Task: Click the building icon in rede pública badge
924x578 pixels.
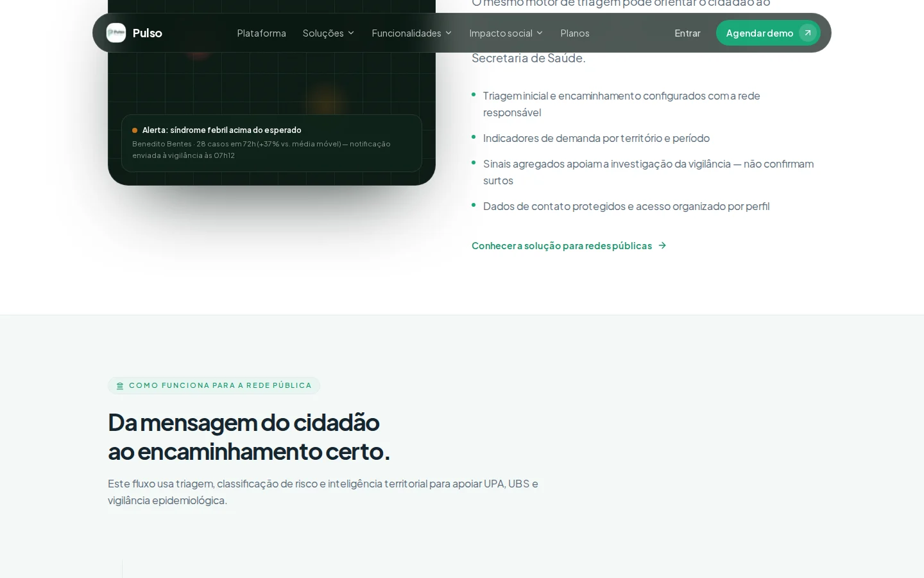Action: (120, 386)
